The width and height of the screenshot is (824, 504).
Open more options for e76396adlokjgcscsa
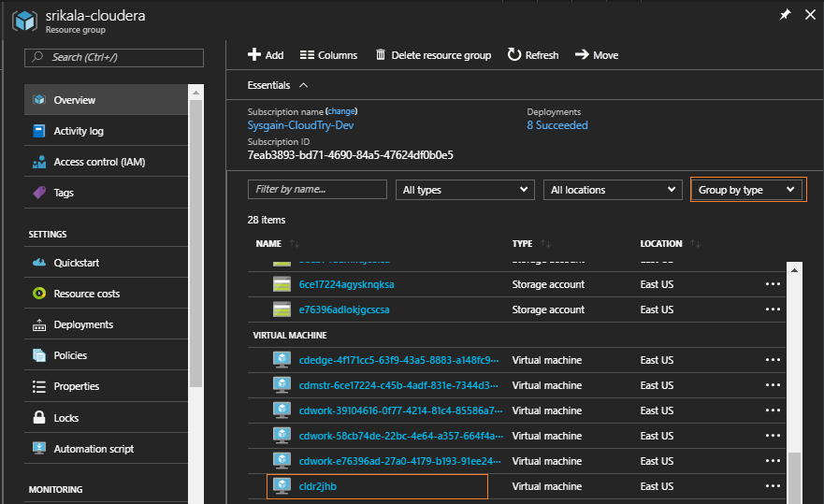tap(773, 309)
